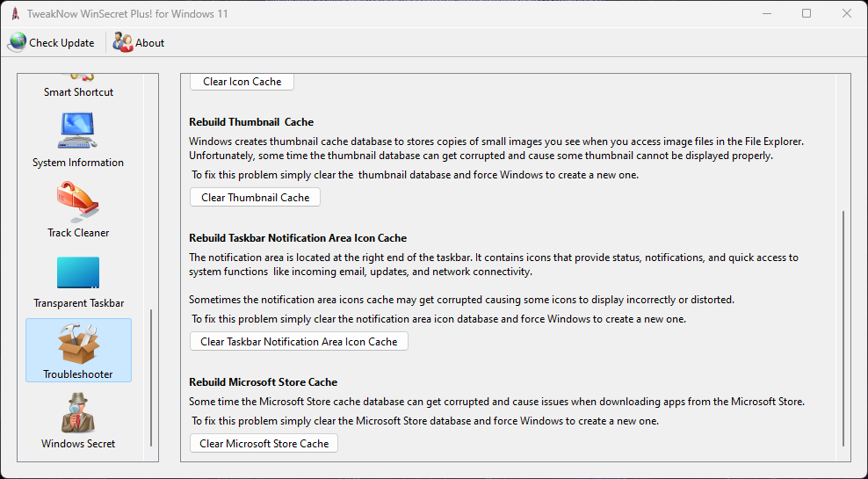Minimize the TweakNow window
The image size is (868, 479).
(x=767, y=13)
